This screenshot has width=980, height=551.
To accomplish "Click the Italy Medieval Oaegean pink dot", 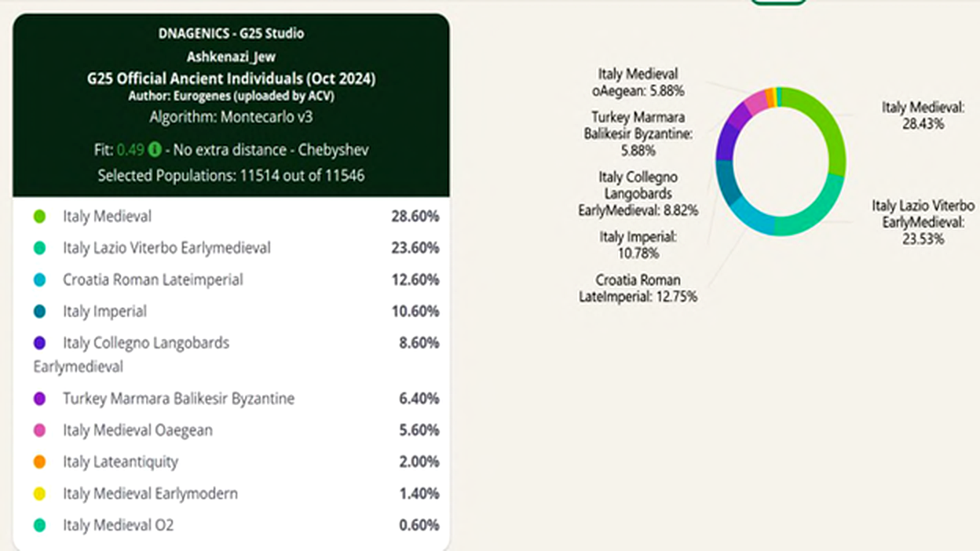I will point(39,430).
